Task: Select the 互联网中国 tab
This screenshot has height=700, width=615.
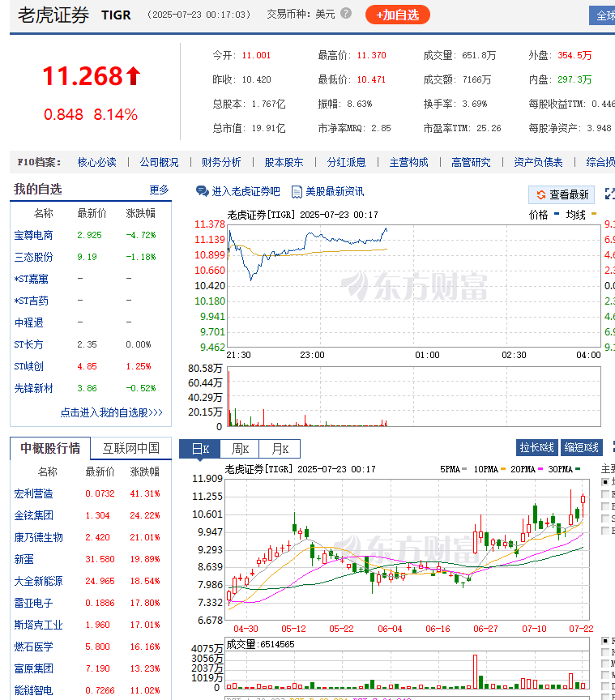Action: [131, 448]
